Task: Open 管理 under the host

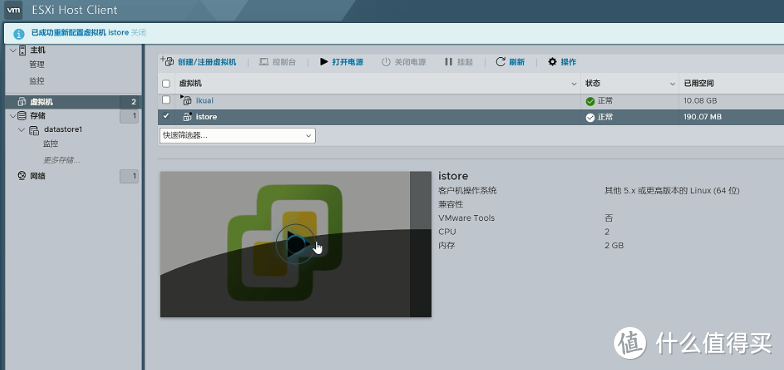Action: pyautogui.click(x=37, y=64)
